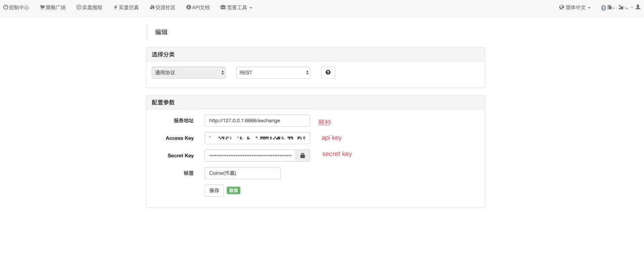Click the Access Key input field
The height and width of the screenshot is (270, 644).
[x=257, y=138]
